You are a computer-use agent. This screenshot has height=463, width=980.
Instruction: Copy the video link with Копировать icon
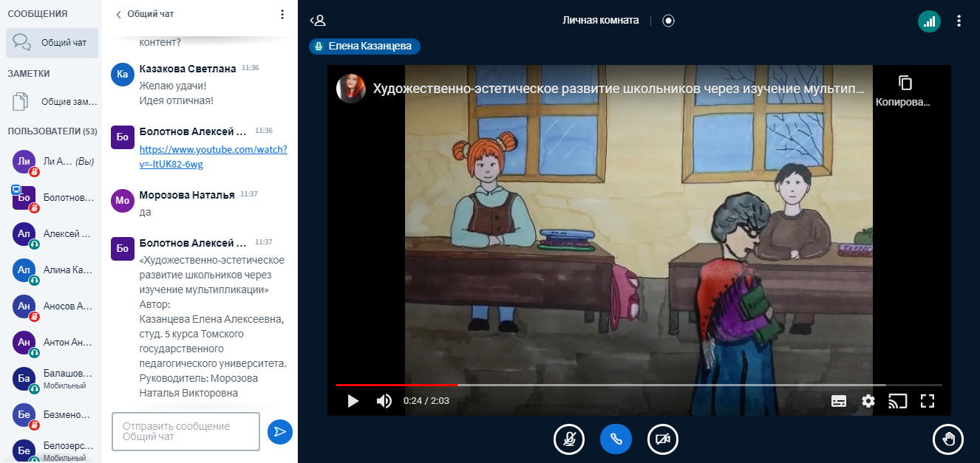pos(905,91)
